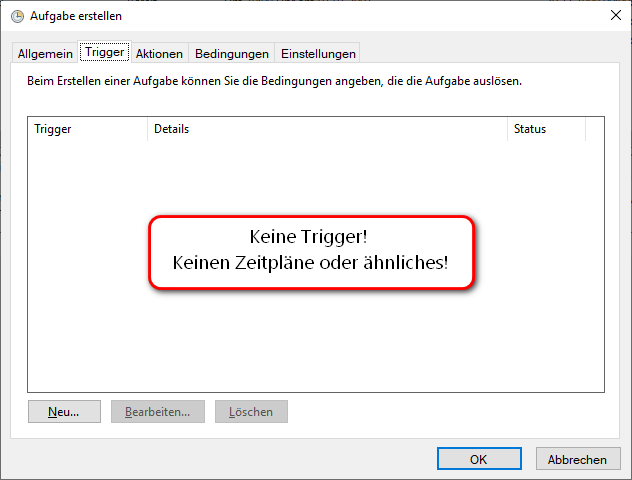
Task: Sort by the Trigger column header
Action: coord(87,129)
